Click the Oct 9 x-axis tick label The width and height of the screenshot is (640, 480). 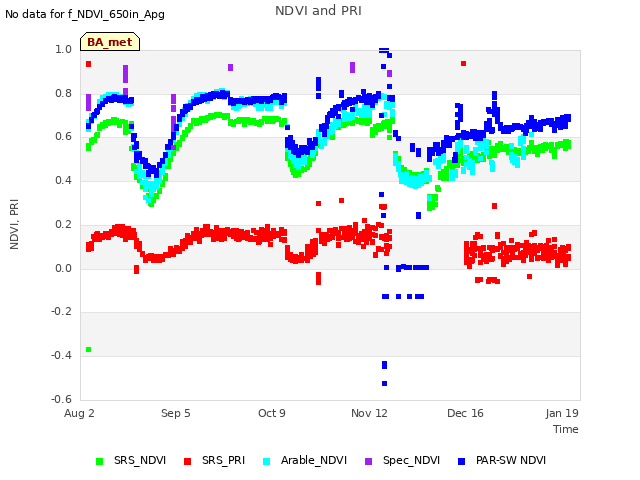272,413
